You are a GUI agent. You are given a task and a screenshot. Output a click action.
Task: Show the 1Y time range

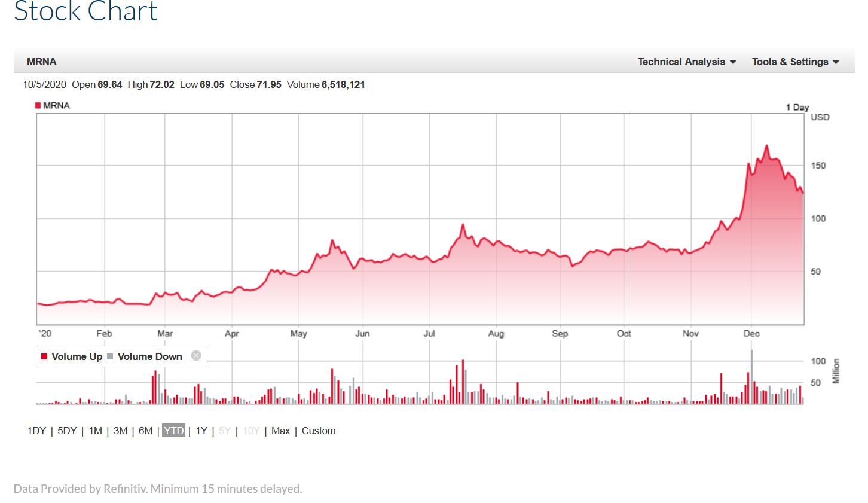[201, 431]
